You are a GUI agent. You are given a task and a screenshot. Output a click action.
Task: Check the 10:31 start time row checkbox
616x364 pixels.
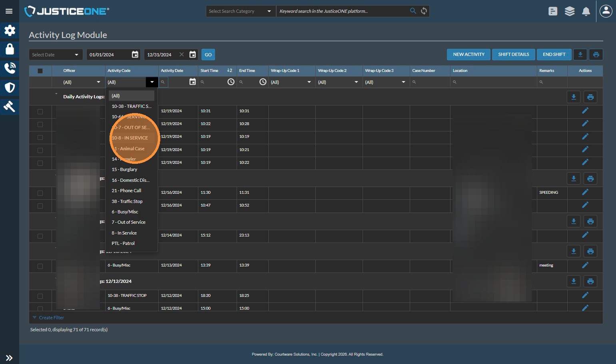click(x=40, y=111)
